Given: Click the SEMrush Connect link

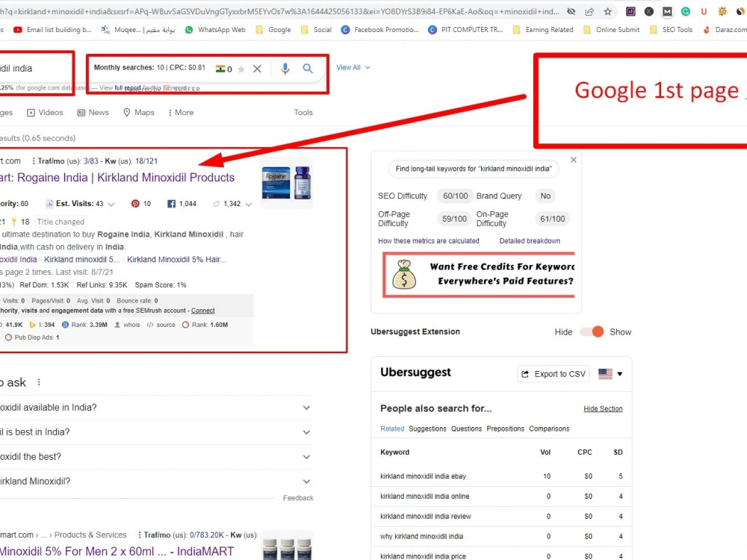Looking at the screenshot, I should [x=202, y=311].
